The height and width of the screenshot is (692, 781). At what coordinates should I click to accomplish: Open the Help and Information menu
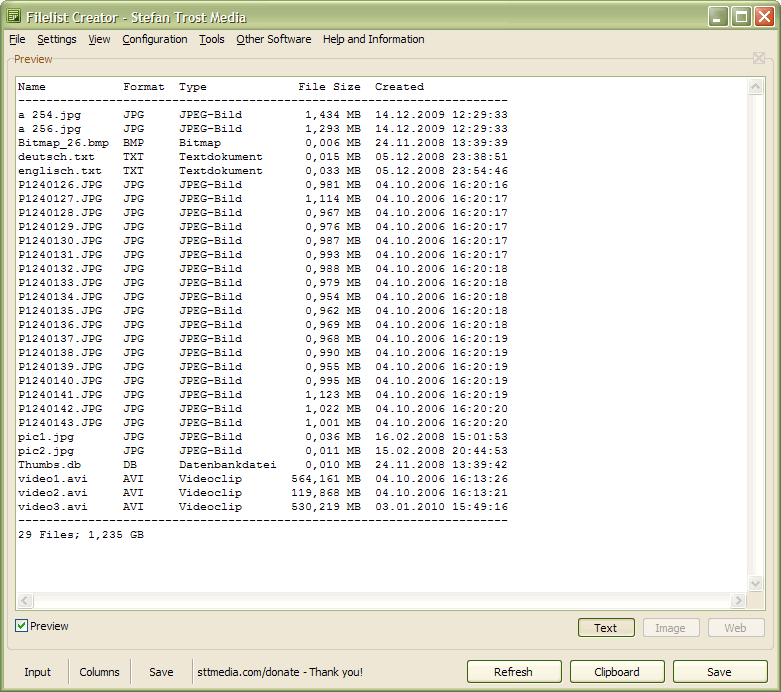(x=374, y=39)
